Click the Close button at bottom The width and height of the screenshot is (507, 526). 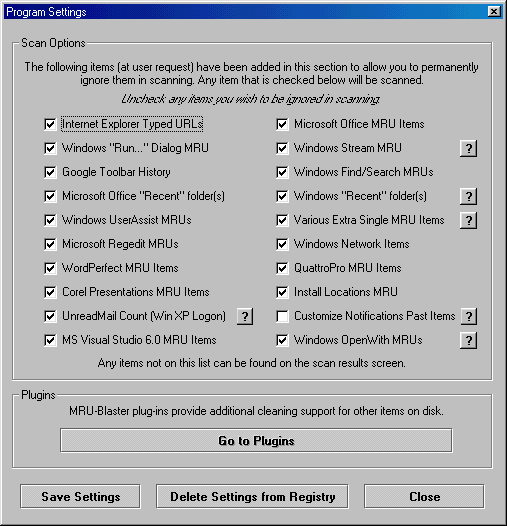pyautogui.click(x=424, y=496)
